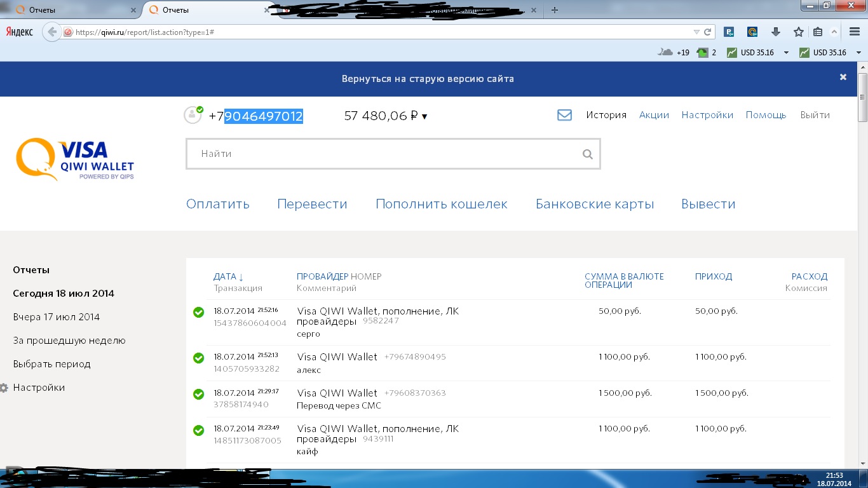
Task: Open the sidebar Настройки link
Action: [x=39, y=388]
